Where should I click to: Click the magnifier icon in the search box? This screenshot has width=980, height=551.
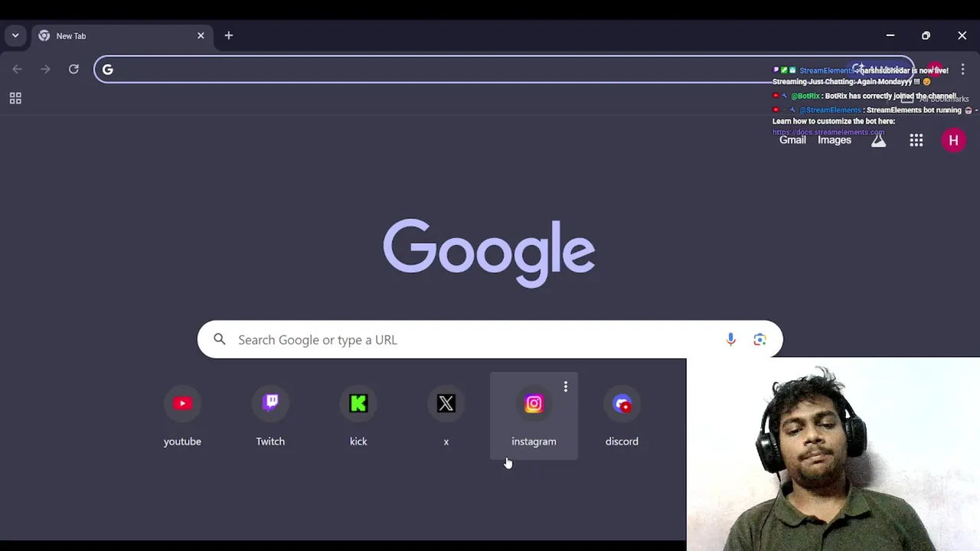[220, 340]
